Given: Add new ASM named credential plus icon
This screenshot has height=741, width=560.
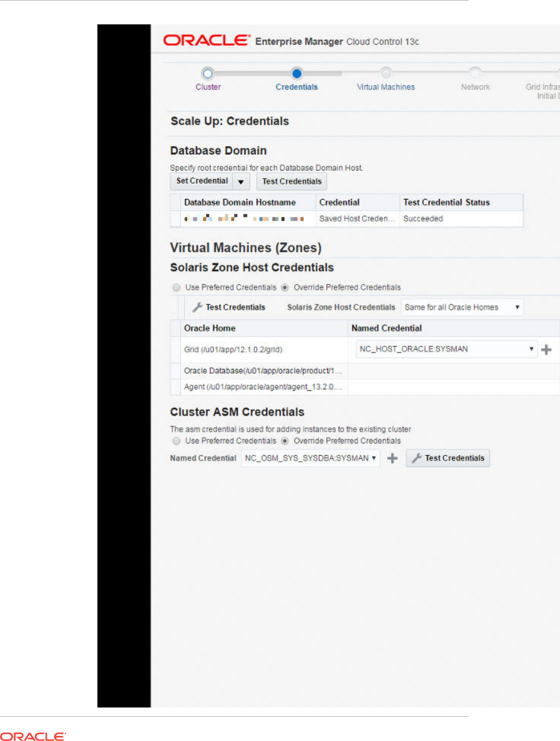Looking at the screenshot, I should pos(392,458).
